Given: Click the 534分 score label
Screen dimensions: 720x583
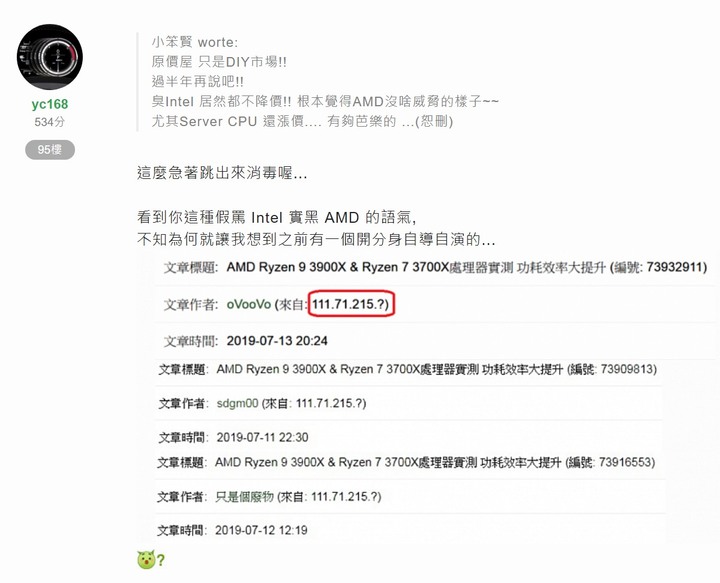Looking at the screenshot, I should tap(50, 122).
